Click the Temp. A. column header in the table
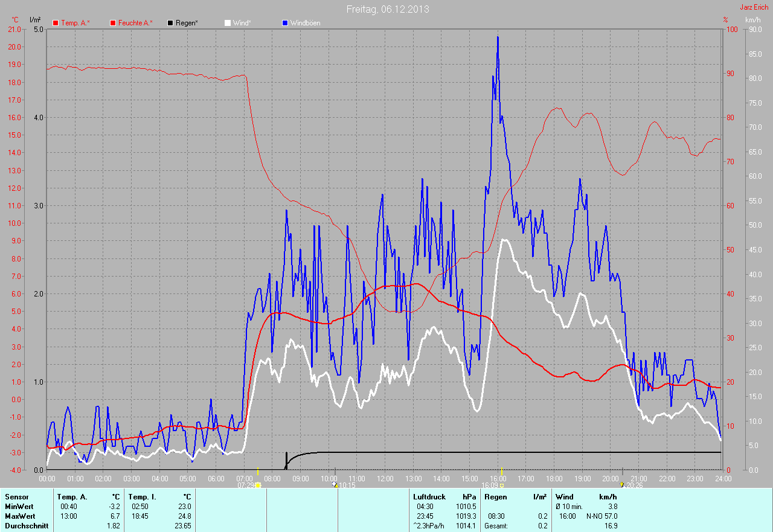The height and width of the screenshot is (532, 773). (x=72, y=497)
